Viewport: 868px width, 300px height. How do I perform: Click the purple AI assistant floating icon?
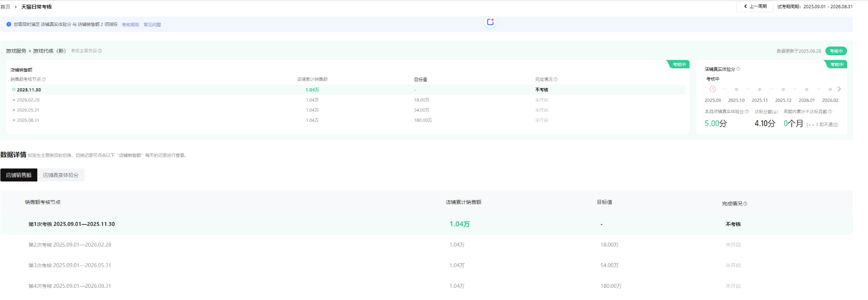click(490, 22)
